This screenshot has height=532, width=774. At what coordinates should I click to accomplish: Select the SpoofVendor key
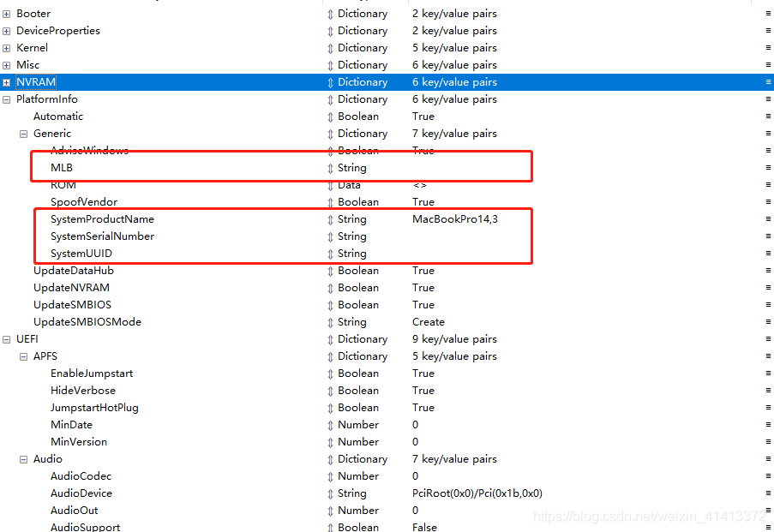click(x=84, y=202)
